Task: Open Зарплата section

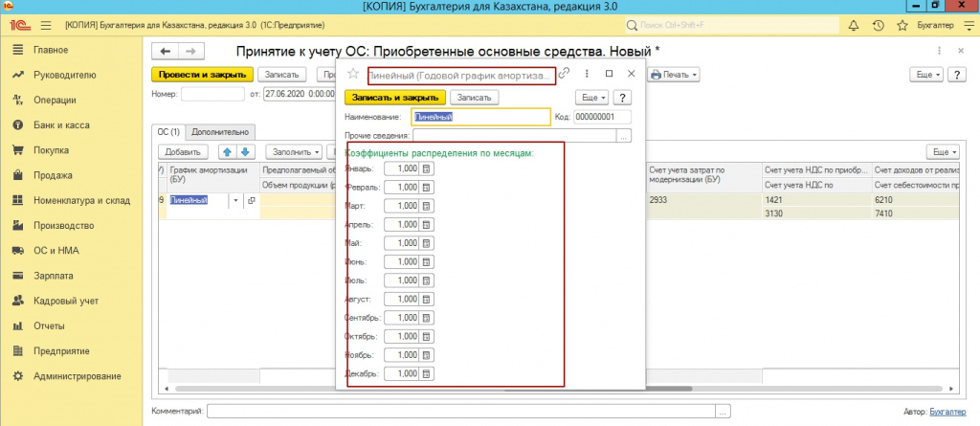Action: 54,276
